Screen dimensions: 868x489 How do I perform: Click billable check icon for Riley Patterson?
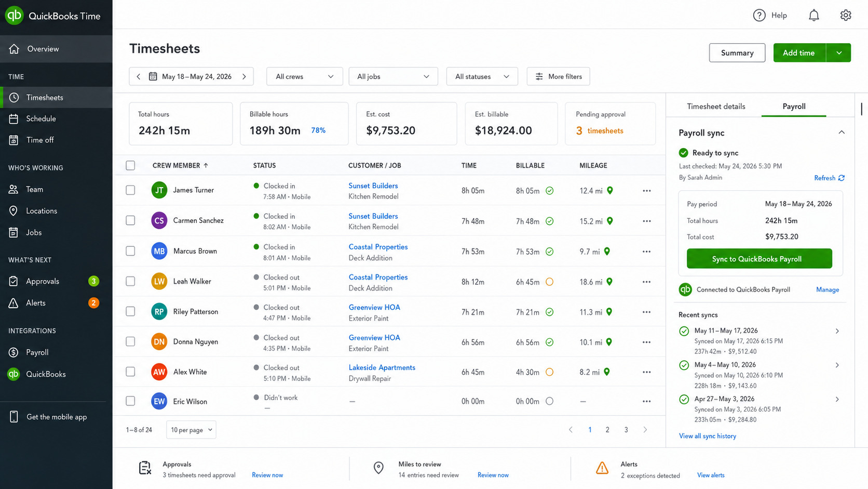pyautogui.click(x=549, y=312)
